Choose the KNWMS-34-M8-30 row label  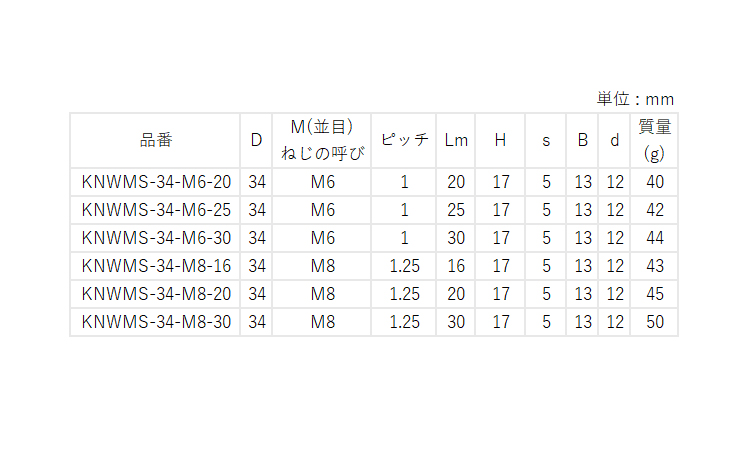pos(155,322)
